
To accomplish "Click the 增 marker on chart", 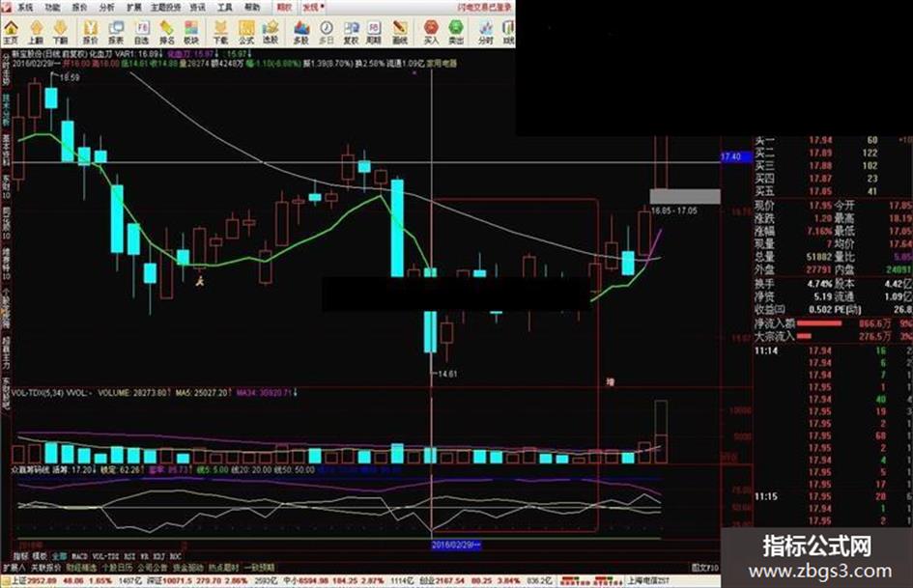I will (610, 382).
